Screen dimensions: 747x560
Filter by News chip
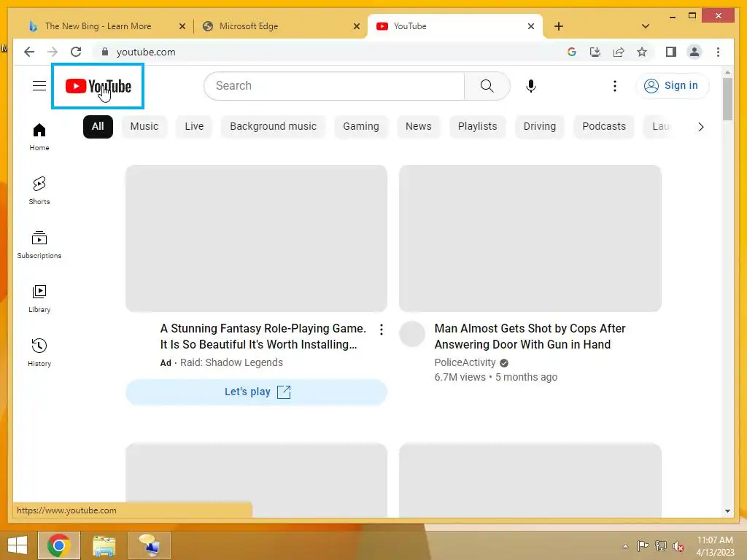418,126
